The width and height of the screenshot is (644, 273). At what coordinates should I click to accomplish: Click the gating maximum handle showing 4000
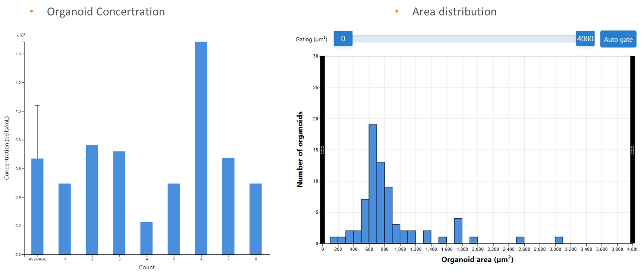click(x=585, y=39)
